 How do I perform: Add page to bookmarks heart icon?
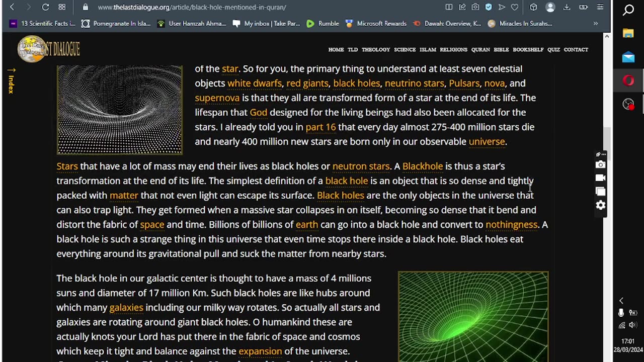tap(515, 7)
